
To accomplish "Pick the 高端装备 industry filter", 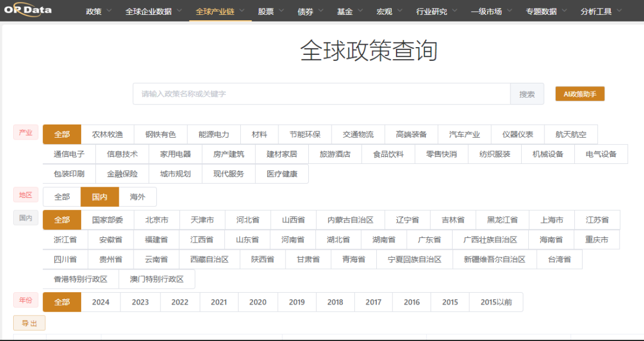I will (411, 134).
